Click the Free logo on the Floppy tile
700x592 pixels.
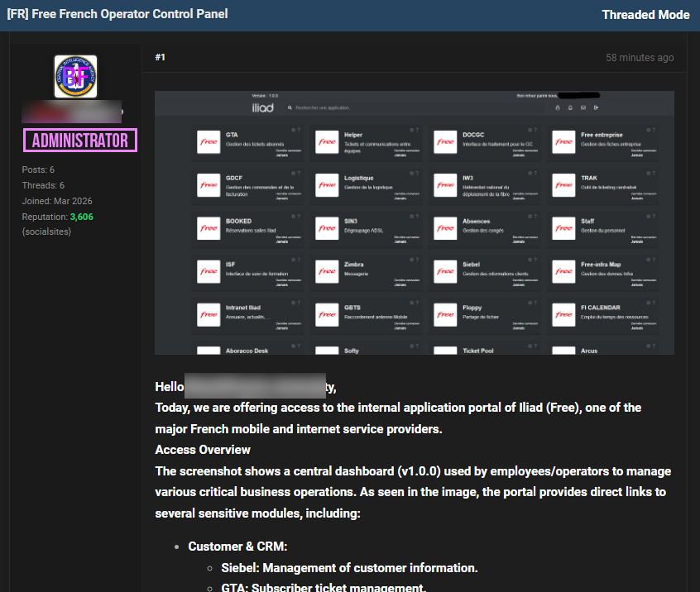445,315
